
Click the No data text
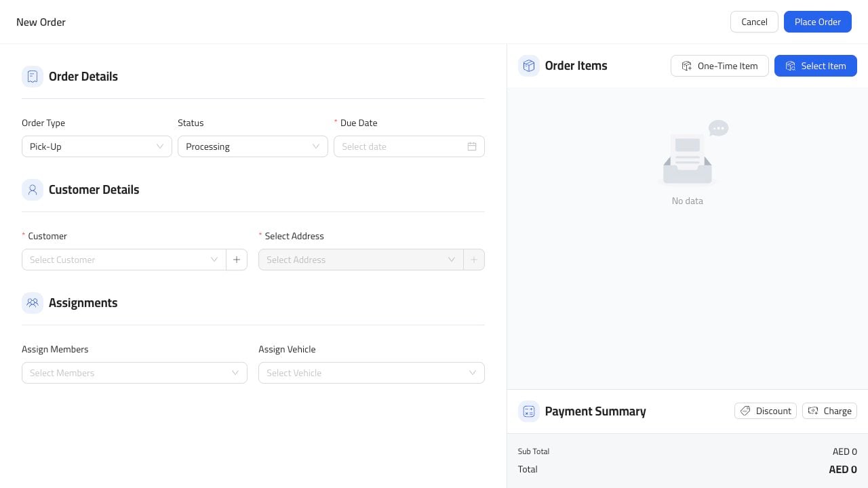[x=688, y=201]
